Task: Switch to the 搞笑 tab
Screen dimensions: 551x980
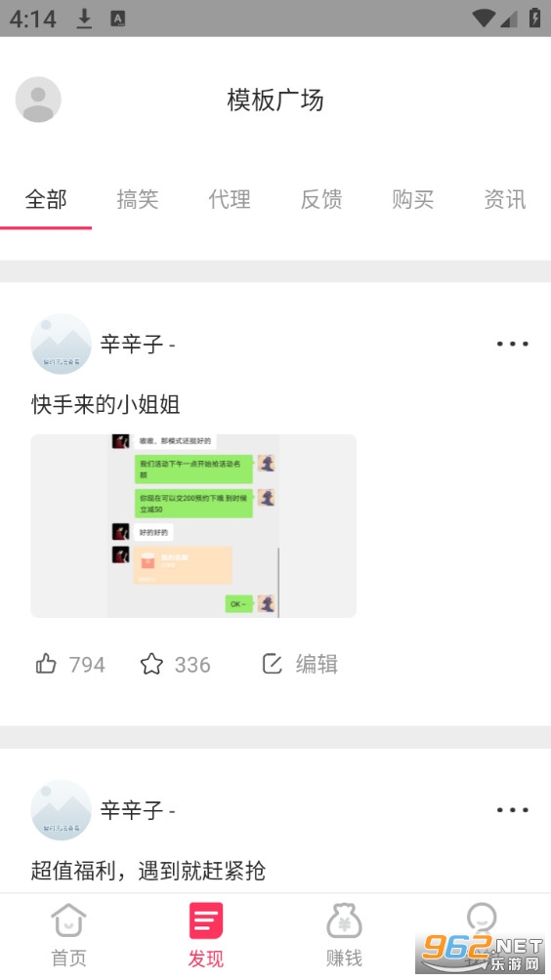Action: (x=138, y=199)
